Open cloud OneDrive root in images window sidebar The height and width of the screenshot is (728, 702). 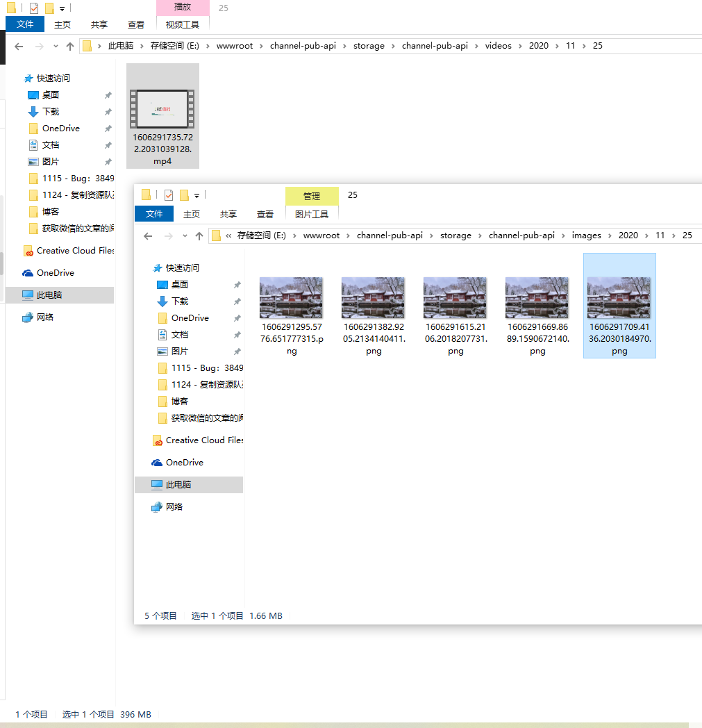184,463
